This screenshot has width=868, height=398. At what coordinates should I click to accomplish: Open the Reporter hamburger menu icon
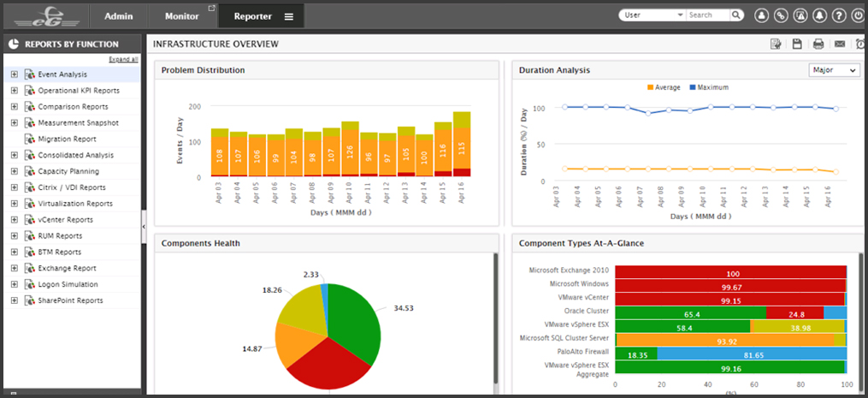point(289,16)
